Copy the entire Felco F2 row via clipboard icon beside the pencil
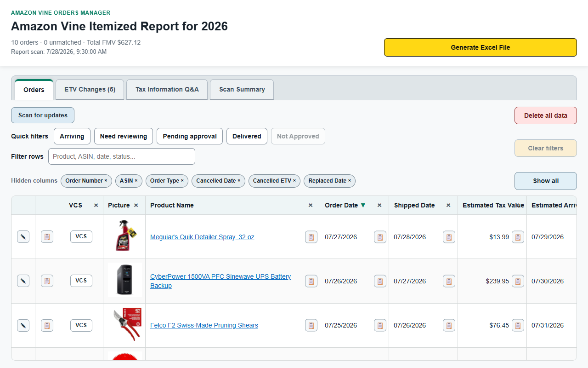The width and height of the screenshot is (588, 368). (47, 325)
